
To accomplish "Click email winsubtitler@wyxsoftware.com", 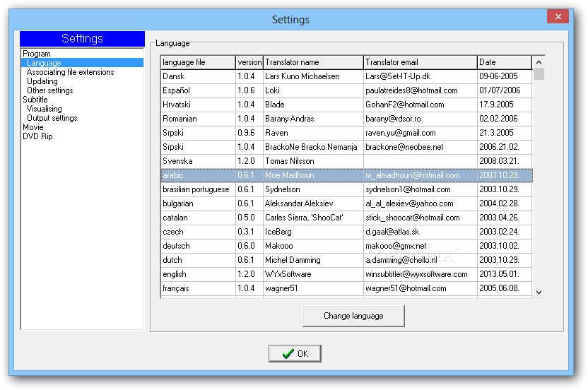I will tap(417, 274).
